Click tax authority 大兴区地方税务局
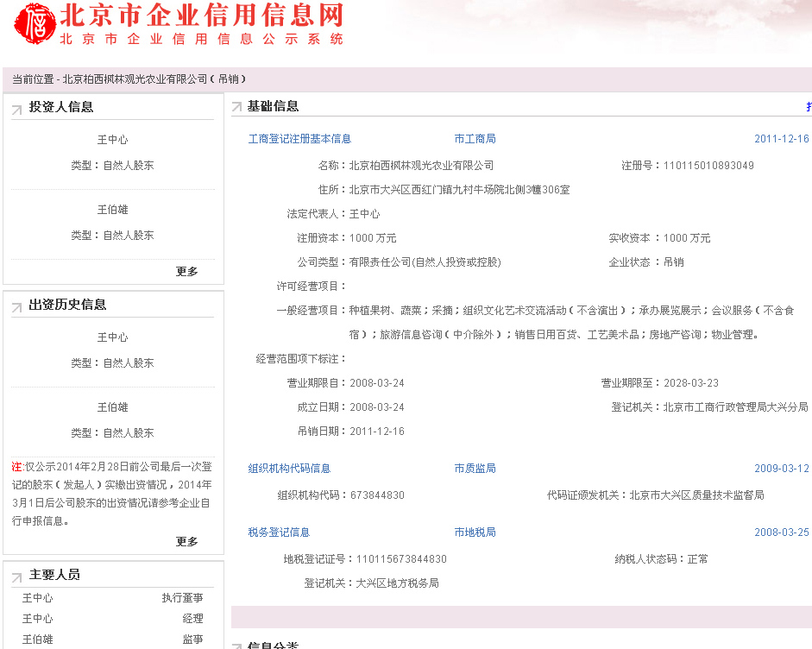 point(397,583)
